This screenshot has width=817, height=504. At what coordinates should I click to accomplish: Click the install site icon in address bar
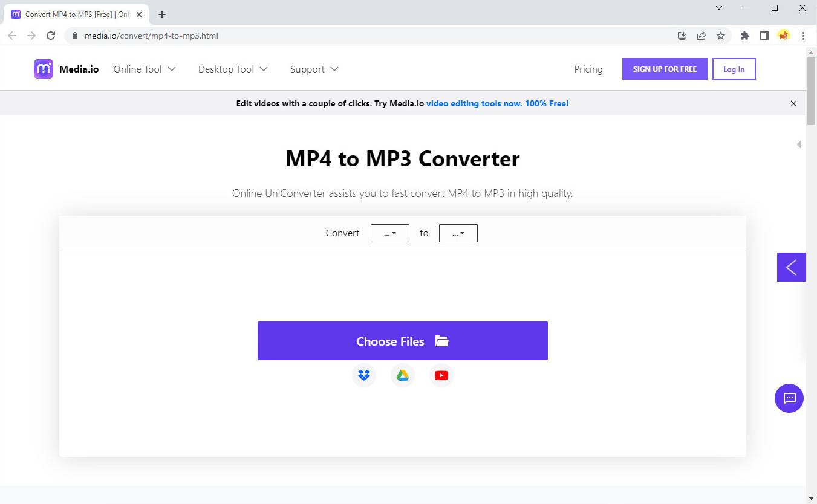[682, 36]
